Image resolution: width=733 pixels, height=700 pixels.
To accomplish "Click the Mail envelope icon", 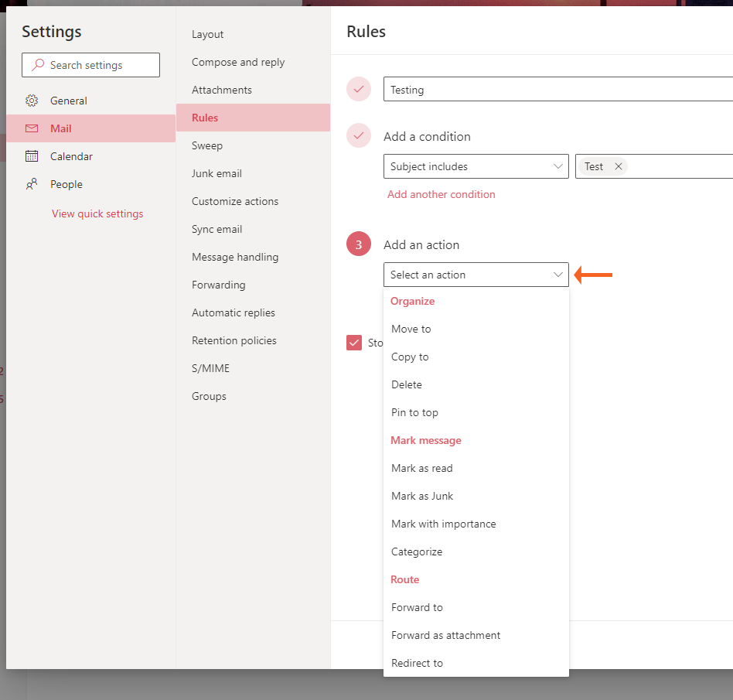I will (x=32, y=128).
